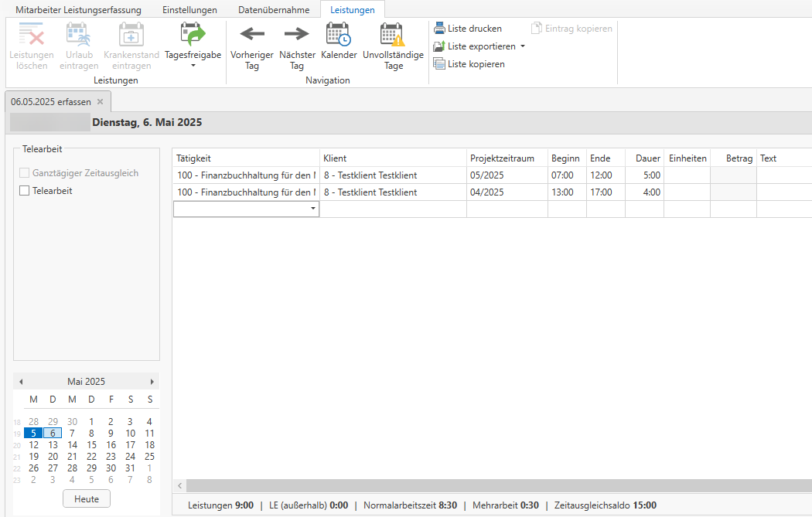The height and width of the screenshot is (517, 812).
Task: Click the Liste exportieren icon
Action: pos(439,46)
